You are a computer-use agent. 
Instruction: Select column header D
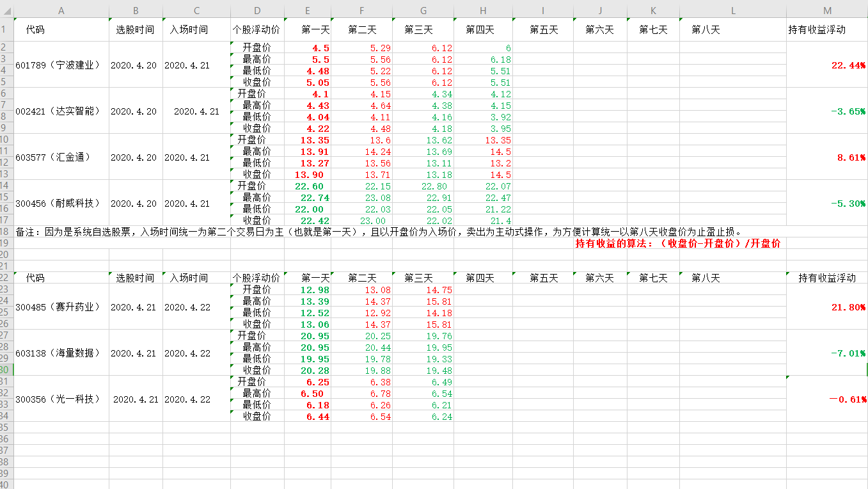click(257, 11)
